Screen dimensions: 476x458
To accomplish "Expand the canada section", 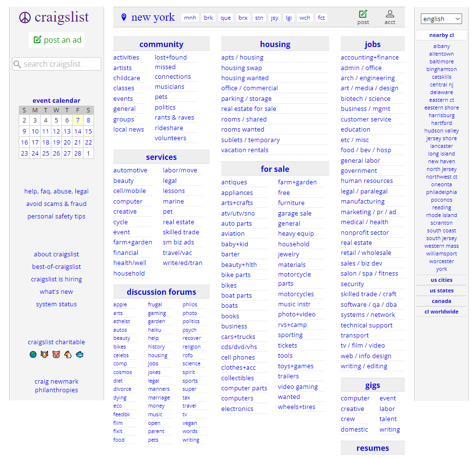I will coord(441,301).
